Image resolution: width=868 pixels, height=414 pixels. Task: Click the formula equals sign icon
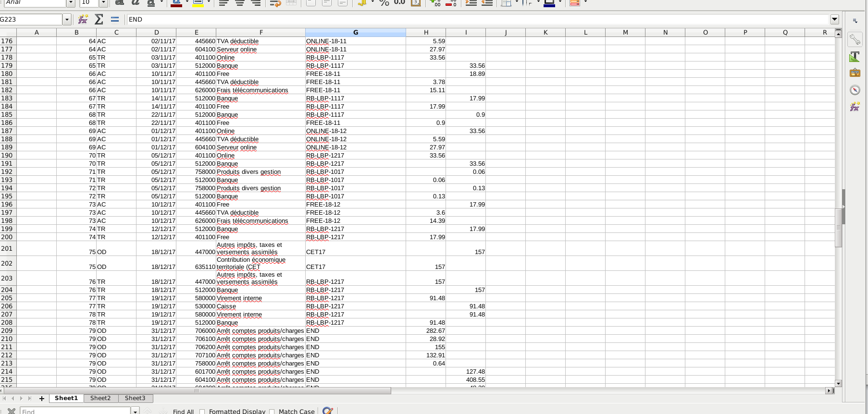[114, 19]
